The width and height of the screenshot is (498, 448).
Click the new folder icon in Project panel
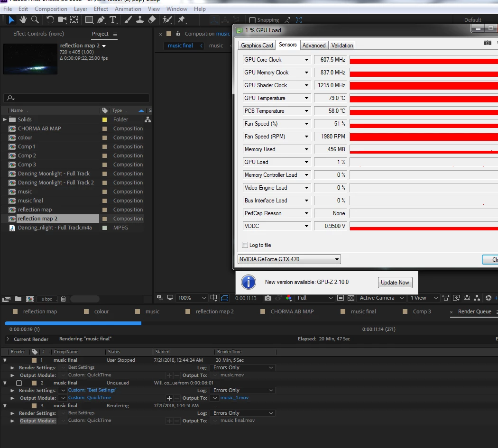tap(18, 299)
